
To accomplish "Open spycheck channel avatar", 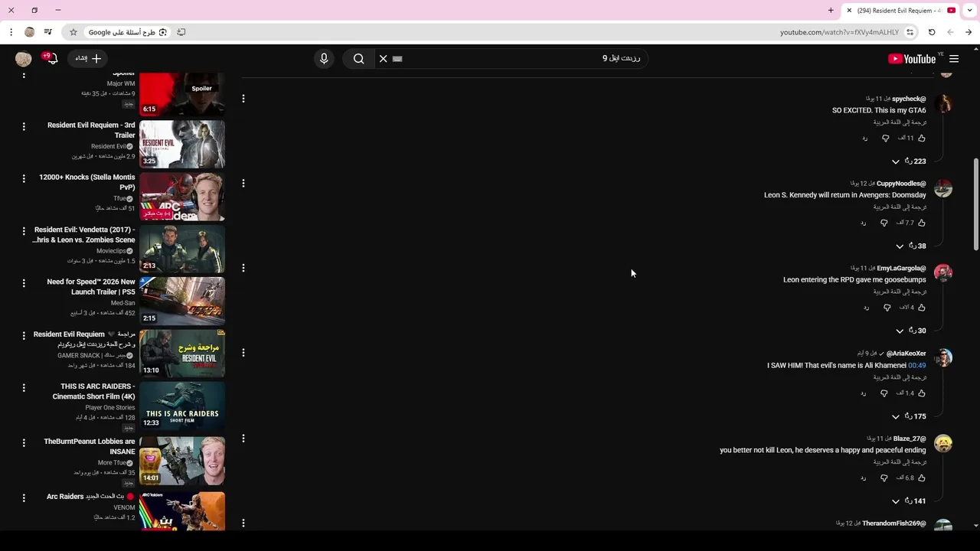I will (x=943, y=103).
